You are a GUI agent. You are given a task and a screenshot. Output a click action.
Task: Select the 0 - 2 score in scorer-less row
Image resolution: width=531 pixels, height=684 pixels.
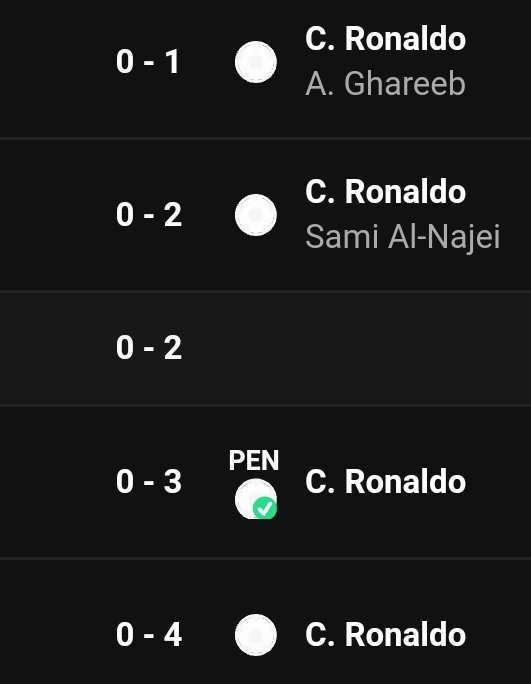pyautogui.click(x=149, y=348)
